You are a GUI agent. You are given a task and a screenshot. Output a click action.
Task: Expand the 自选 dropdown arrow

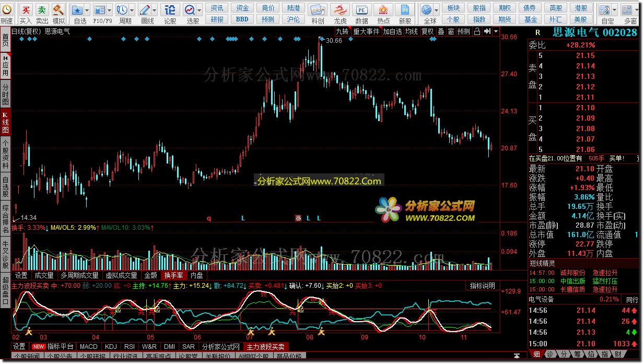pyautogui.click(x=87, y=9)
